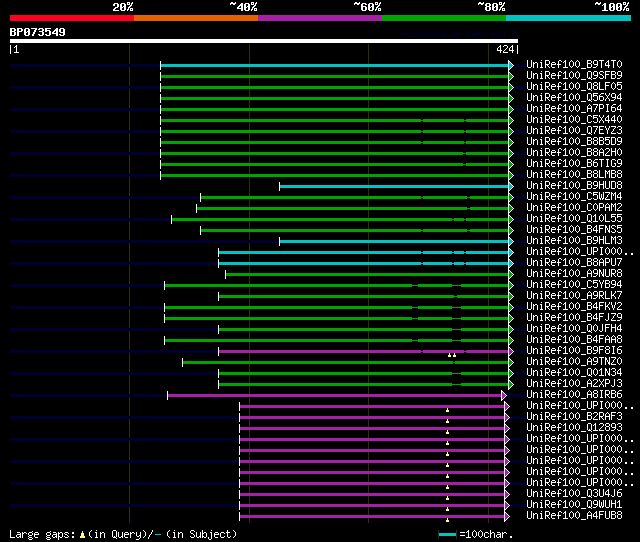The width and height of the screenshot is (640, 542).
Task: Click the cyan alignment bar for B9T4T0
Action: (335, 65)
